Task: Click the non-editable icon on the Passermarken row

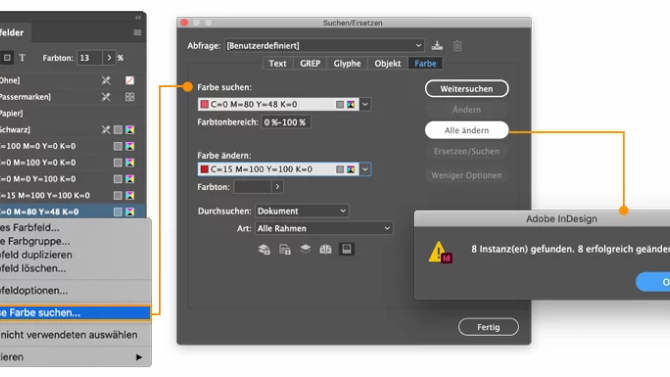Action: (106, 97)
